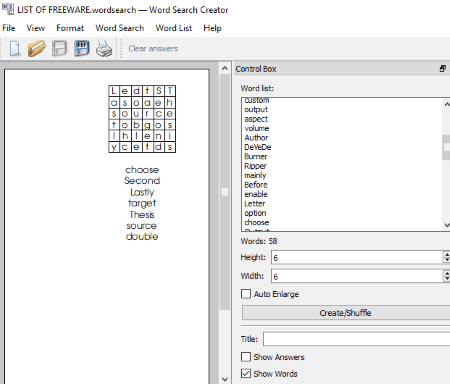Open the View menu
The width and height of the screenshot is (450, 384).
click(36, 28)
